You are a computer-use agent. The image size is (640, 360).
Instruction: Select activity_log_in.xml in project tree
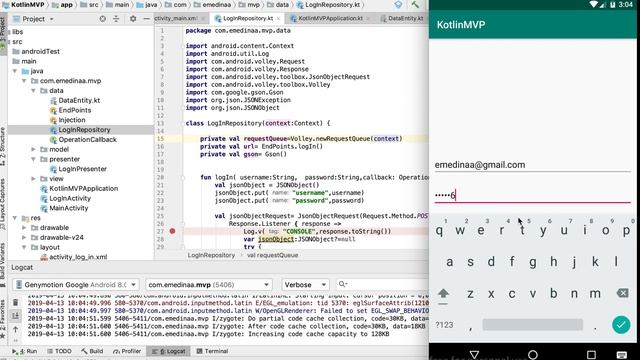click(78, 257)
